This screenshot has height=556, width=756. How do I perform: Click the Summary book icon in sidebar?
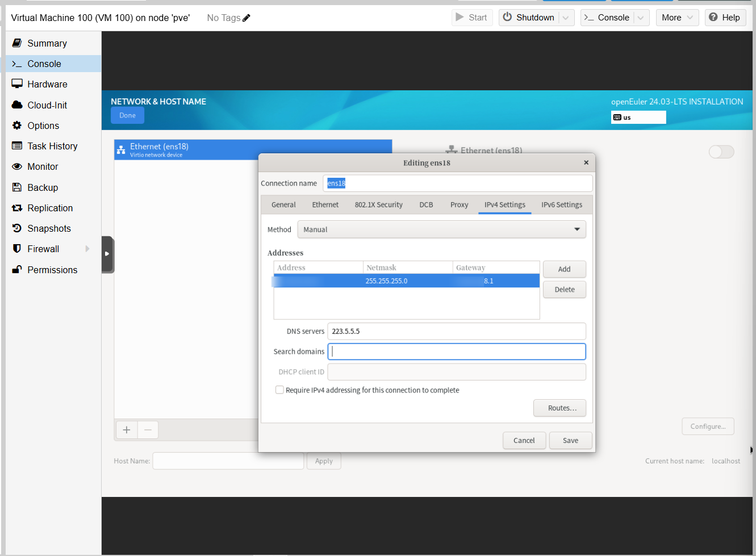(x=17, y=43)
